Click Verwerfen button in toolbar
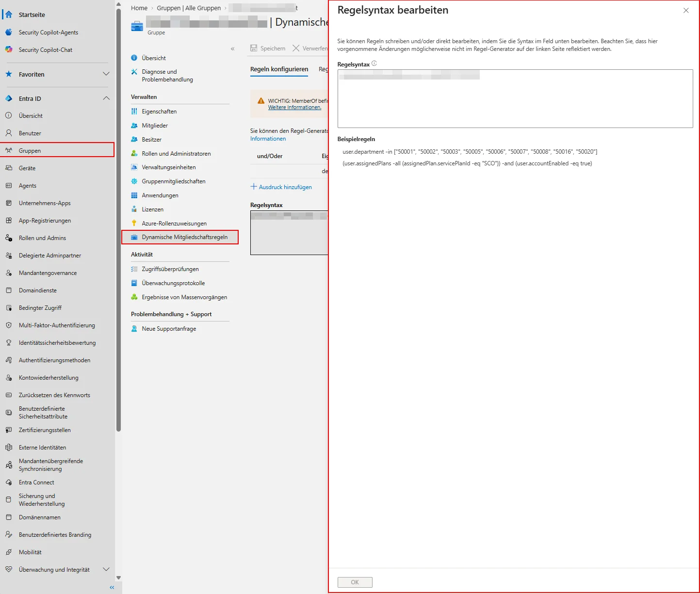The height and width of the screenshot is (594, 700). (x=310, y=48)
